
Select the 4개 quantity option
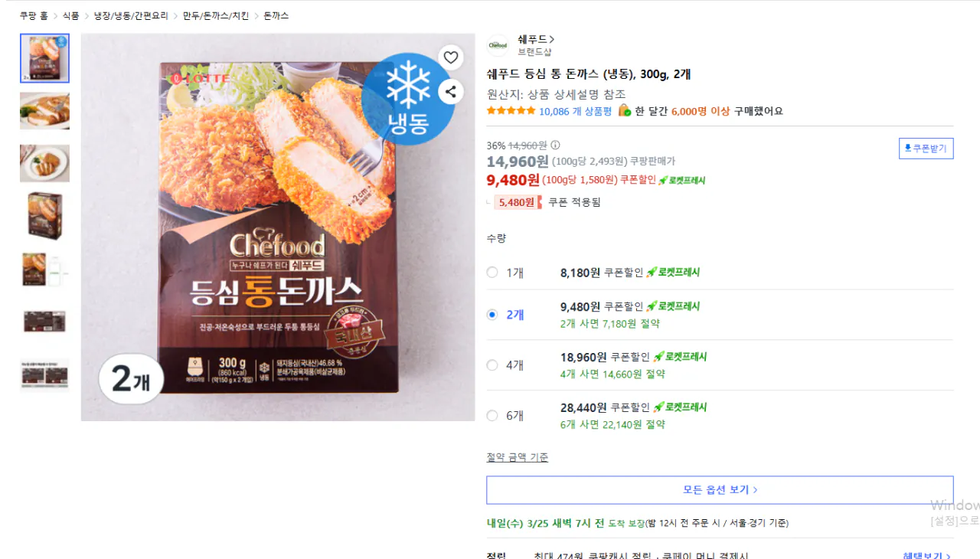pos(492,365)
